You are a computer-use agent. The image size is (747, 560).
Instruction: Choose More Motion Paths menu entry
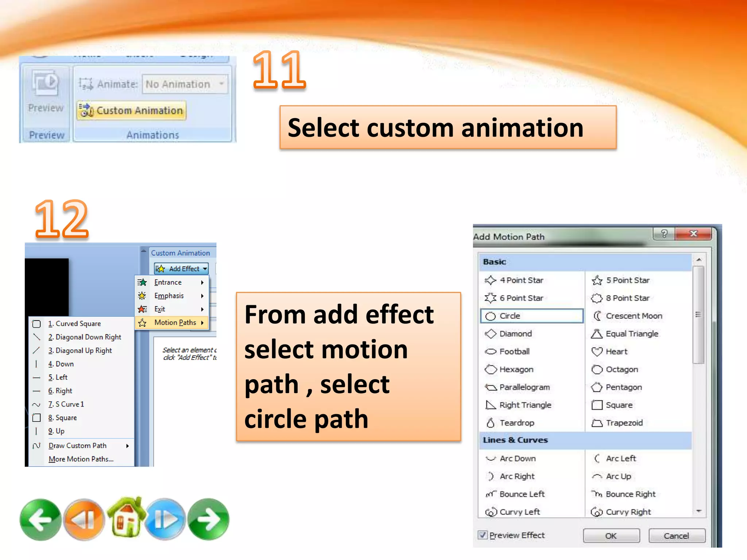click(81, 459)
